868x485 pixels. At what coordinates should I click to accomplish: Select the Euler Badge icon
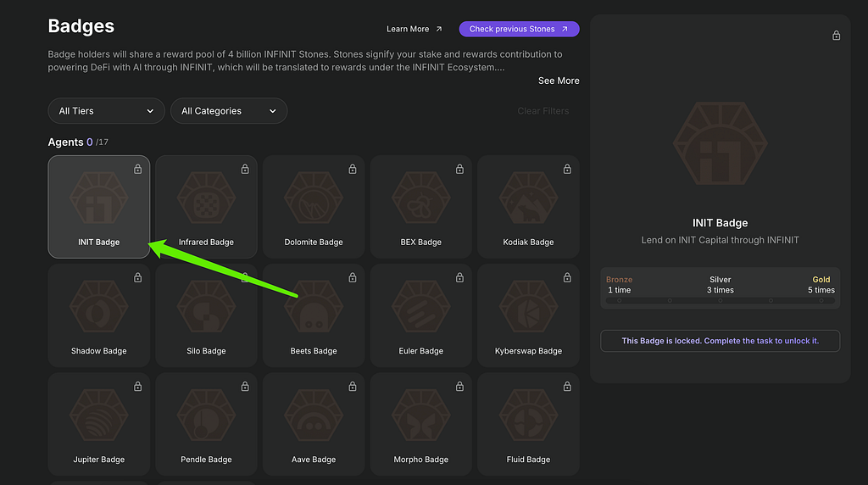420,307
